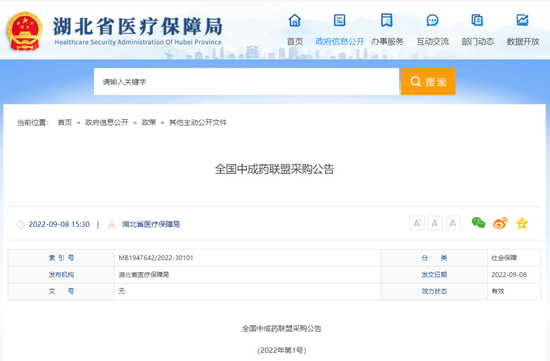Go to 政府信息公开 in the breadcrumb
Screen dimensions: 550x361
[107, 122]
